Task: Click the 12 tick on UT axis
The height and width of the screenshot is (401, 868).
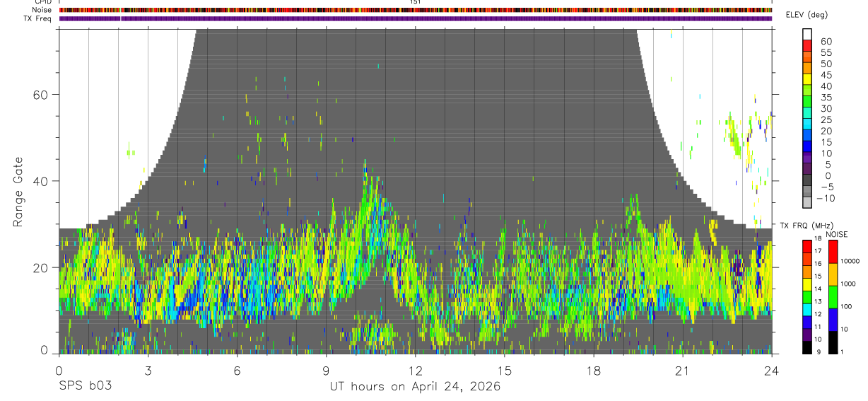Action: [x=415, y=371]
